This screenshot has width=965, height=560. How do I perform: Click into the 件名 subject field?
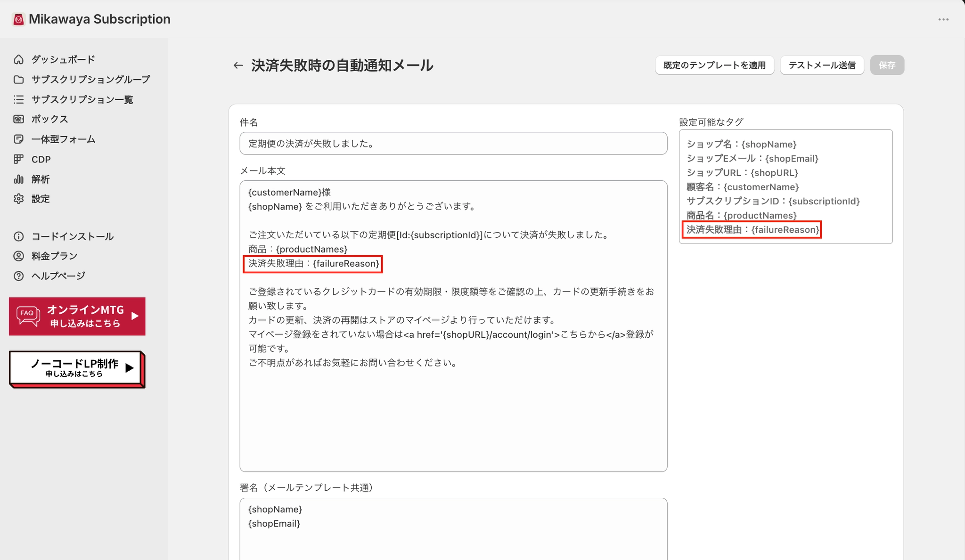click(453, 144)
